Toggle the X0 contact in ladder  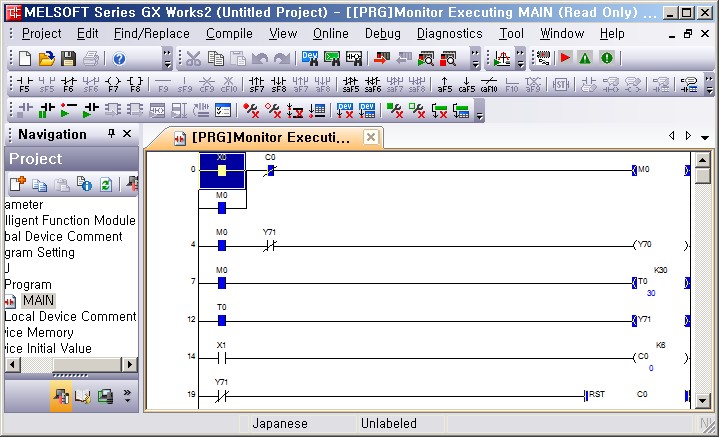pos(221,170)
